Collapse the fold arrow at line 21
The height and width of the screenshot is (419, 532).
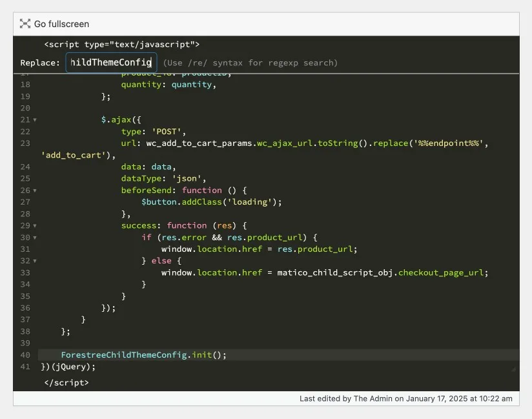click(35, 120)
